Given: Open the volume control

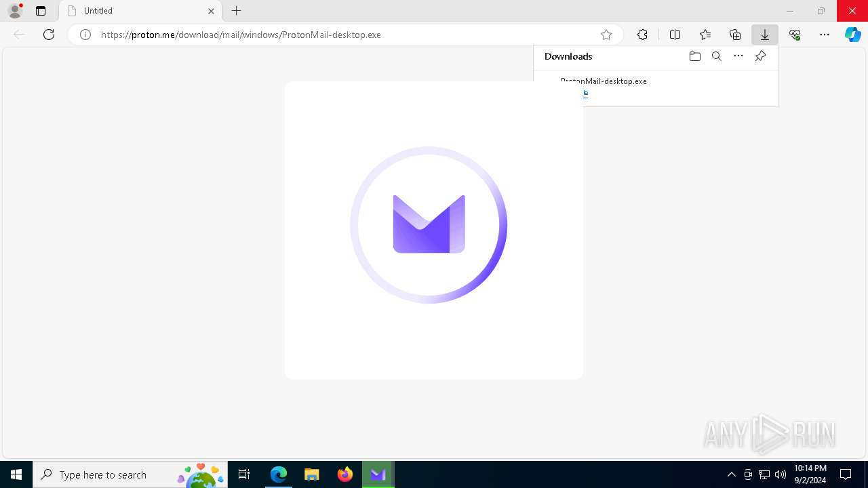Looking at the screenshot, I should tap(780, 474).
